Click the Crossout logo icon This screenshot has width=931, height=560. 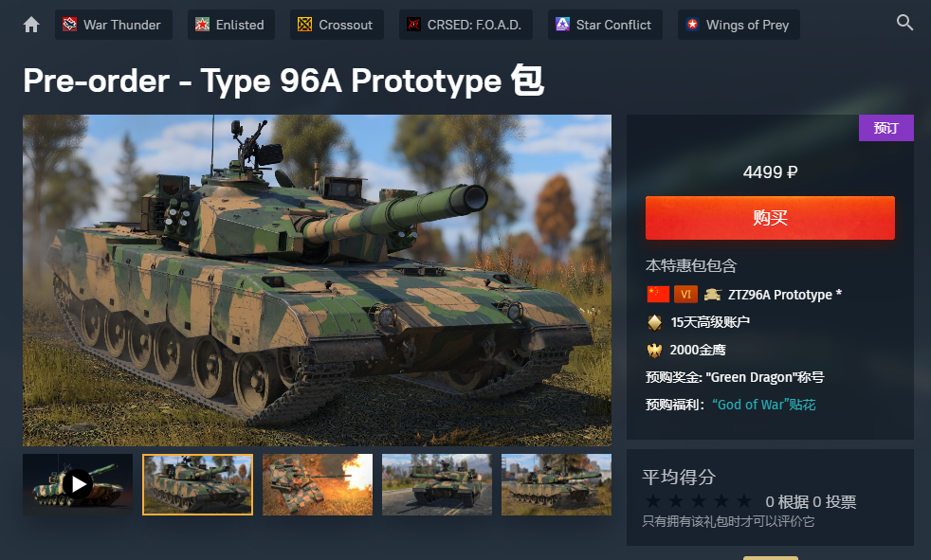point(304,25)
